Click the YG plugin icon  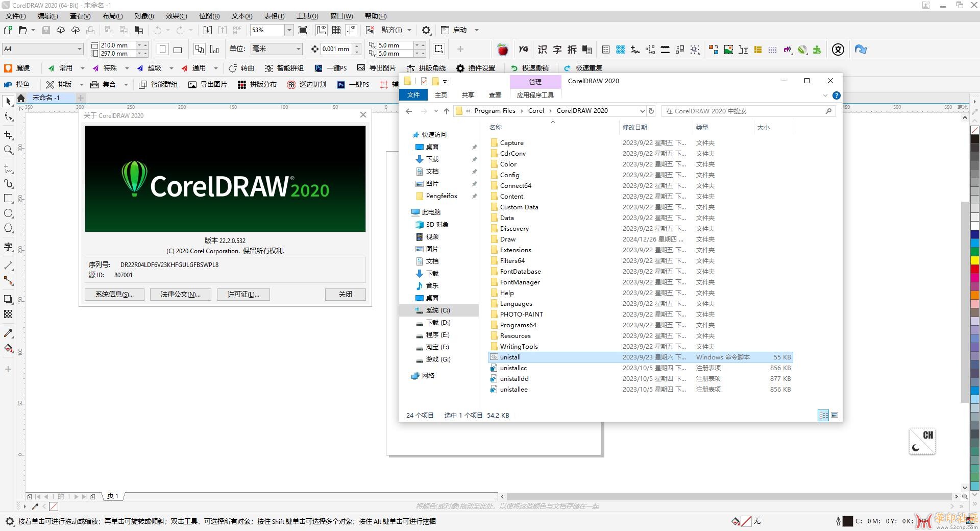pos(523,50)
